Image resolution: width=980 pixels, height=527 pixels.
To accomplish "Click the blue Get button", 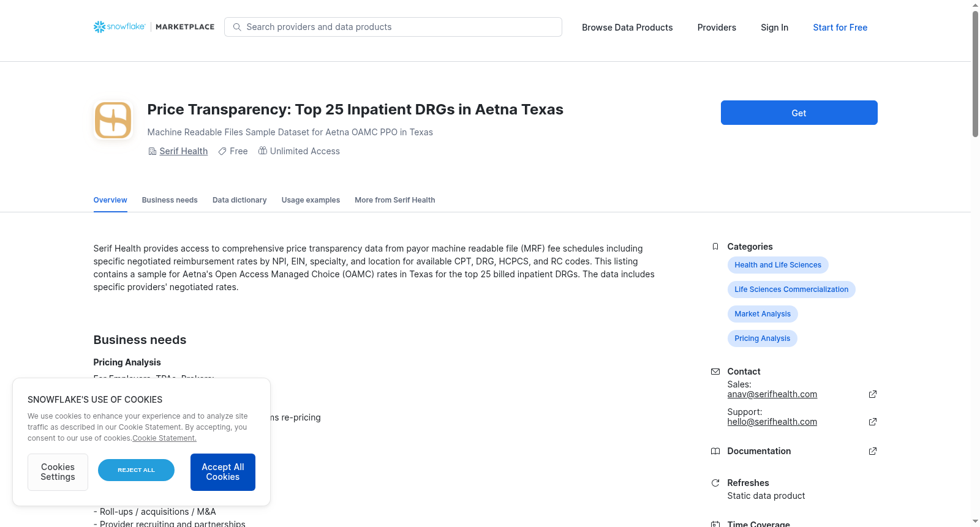I will [x=799, y=113].
